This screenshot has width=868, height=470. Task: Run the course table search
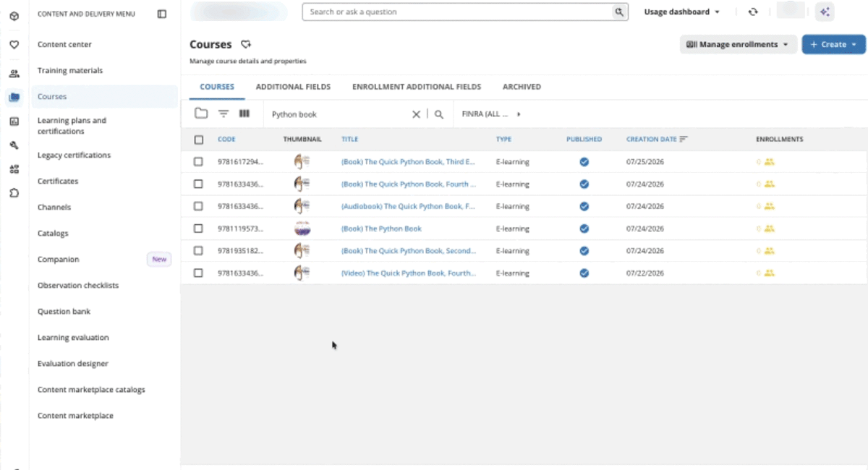pos(439,114)
